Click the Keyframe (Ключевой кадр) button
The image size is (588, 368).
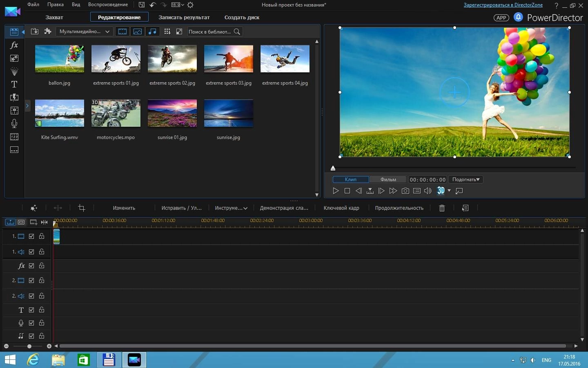click(341, 208)
